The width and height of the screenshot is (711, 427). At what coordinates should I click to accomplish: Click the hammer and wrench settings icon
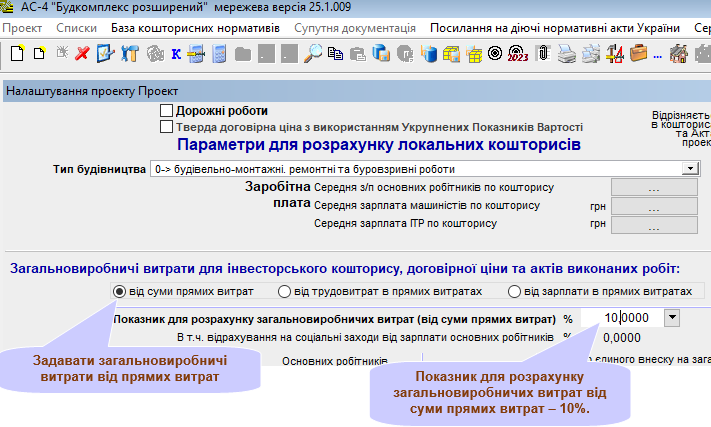(127, 54)
